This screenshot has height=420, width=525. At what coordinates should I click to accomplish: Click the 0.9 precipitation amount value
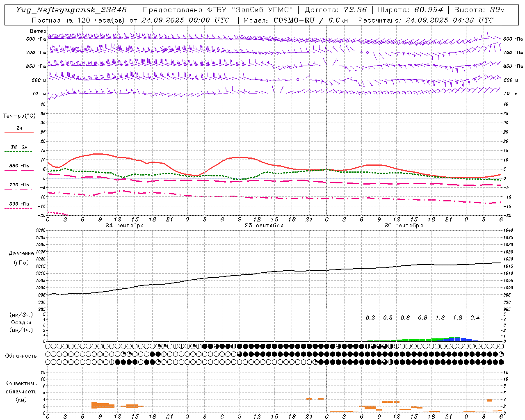(x=422, y=318)
